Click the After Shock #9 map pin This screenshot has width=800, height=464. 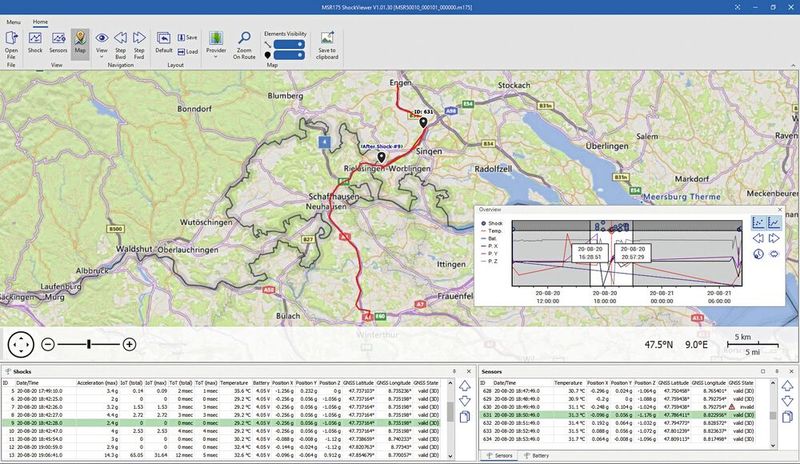pyautogui.click(x=381, y=157)
